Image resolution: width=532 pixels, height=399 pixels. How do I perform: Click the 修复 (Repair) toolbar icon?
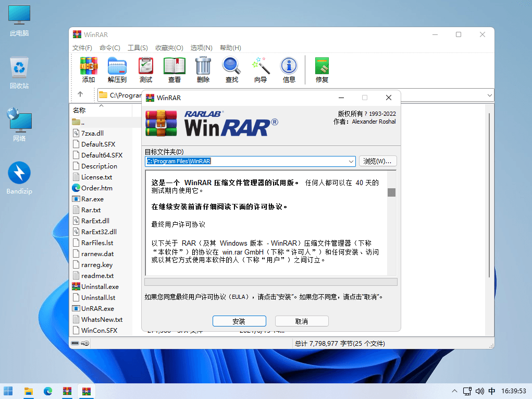tap(322, 70)
